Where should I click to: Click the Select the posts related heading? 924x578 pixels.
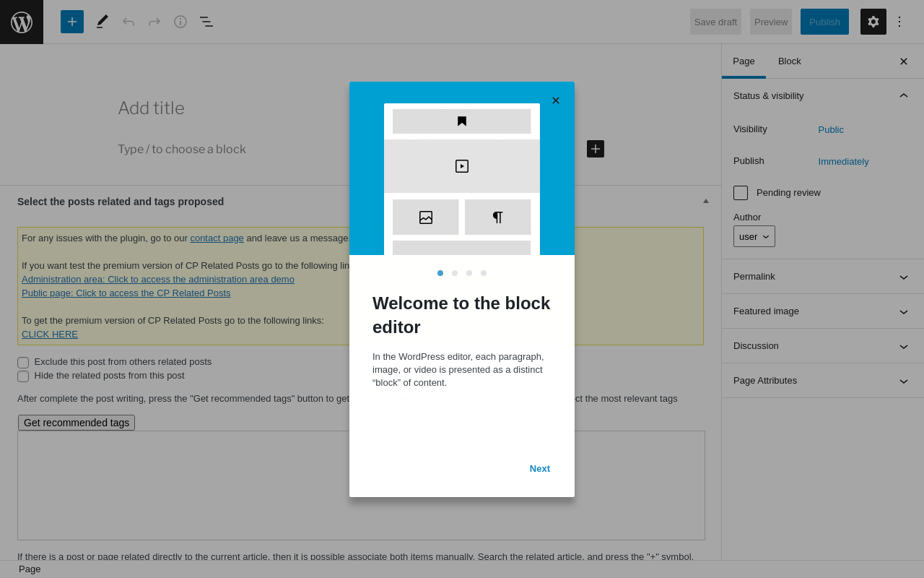point(121,202)
